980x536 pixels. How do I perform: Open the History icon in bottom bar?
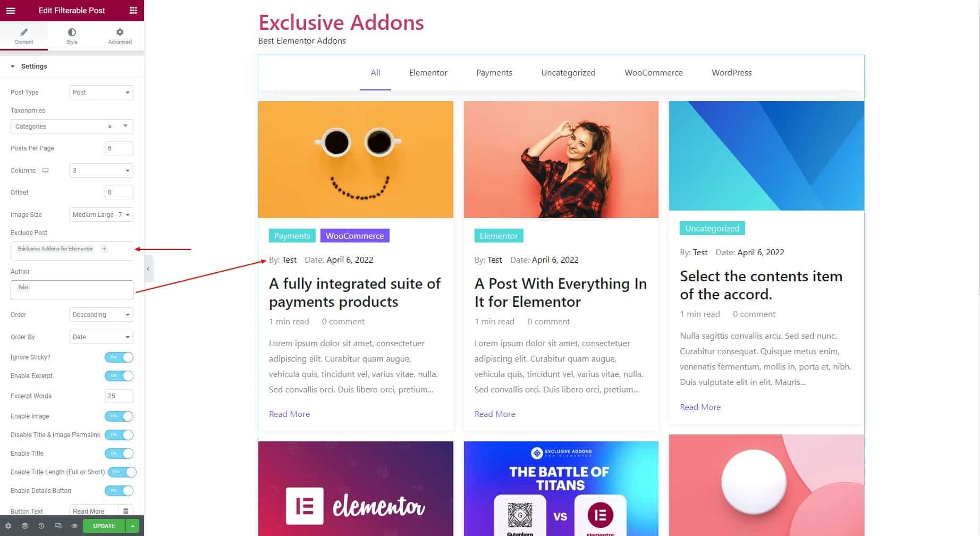tap(41, 526)
